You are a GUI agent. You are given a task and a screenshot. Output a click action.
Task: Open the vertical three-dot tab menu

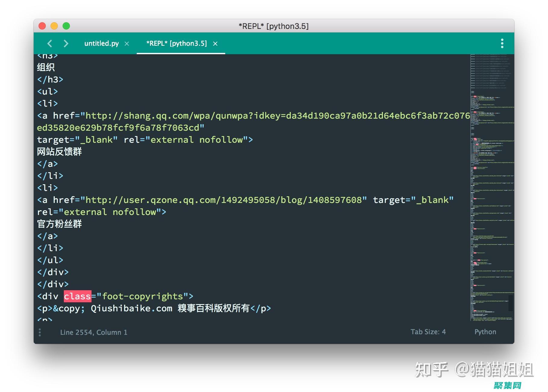point(502,43)
